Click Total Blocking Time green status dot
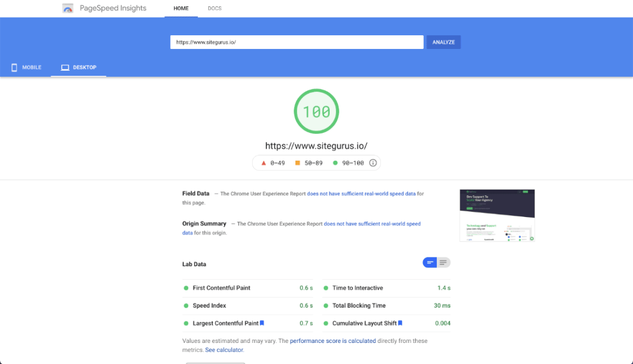Image resolution: width=633 pixels, height=364 pixels. [326, 305]
